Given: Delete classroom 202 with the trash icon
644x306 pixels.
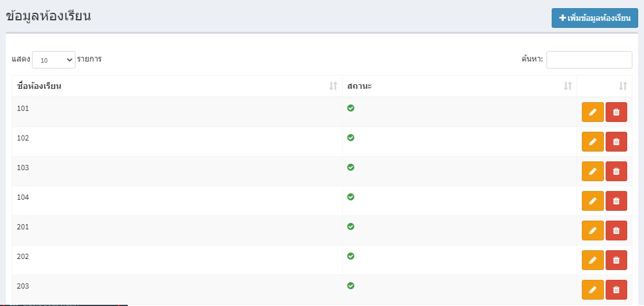Looking at the screenshot, I should pyautogui.click(x=616, y=260).
